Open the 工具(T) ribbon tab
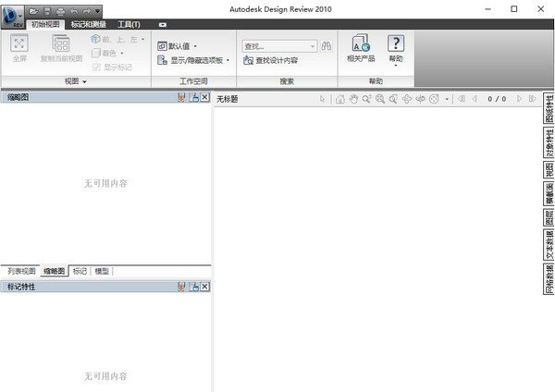The height and width of the screenshot is (392, 555). 129,24
